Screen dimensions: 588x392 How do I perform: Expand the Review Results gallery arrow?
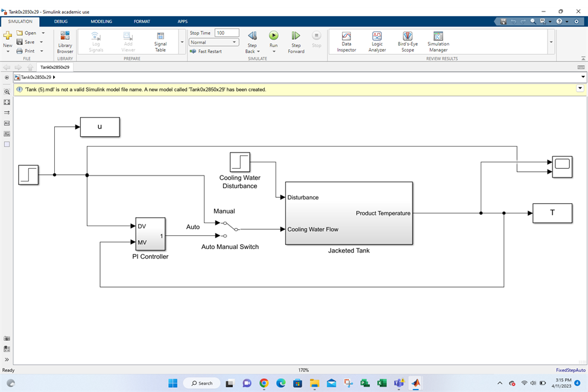[551, 42]
